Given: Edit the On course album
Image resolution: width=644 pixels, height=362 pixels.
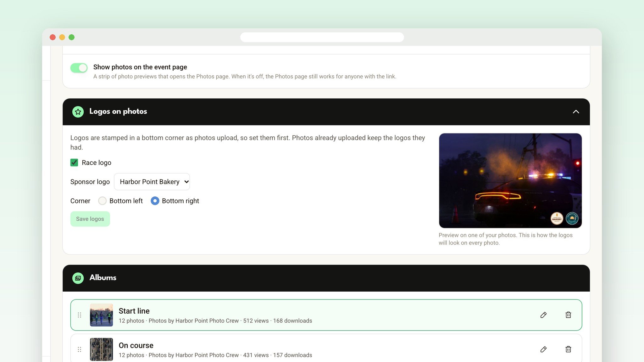Looking at the screenshot, I should [x=543, y=349].
